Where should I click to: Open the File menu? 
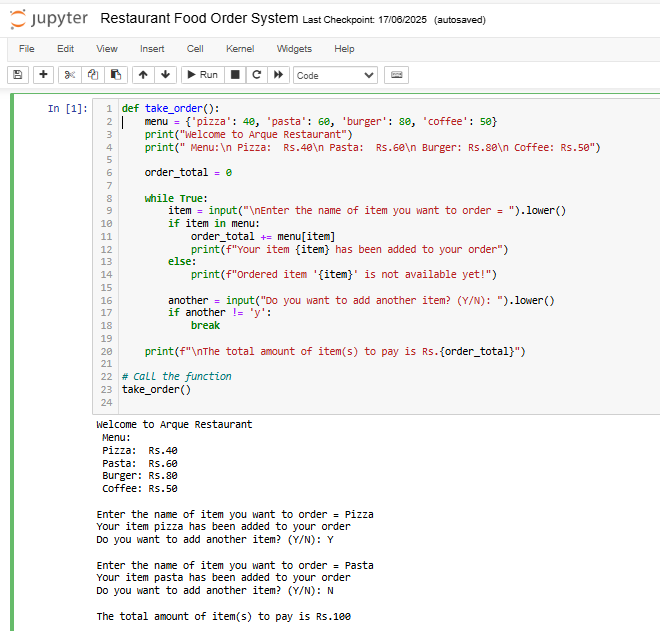[27, 49]
